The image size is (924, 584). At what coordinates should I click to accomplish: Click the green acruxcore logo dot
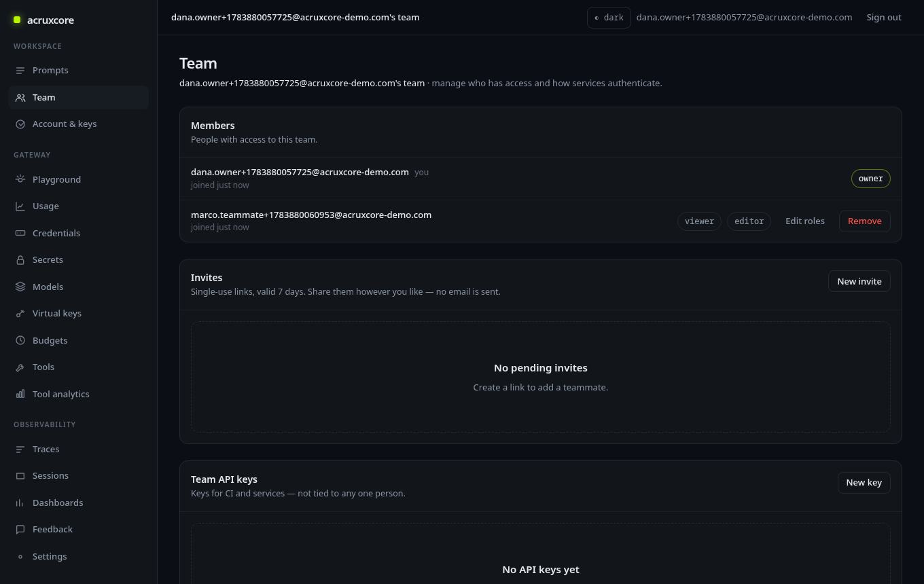coord(17,20)
